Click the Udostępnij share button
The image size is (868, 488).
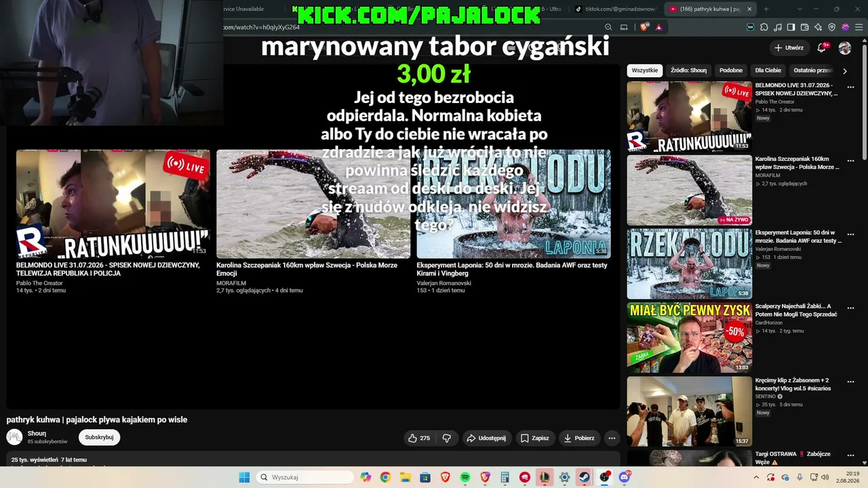[486, 438]
